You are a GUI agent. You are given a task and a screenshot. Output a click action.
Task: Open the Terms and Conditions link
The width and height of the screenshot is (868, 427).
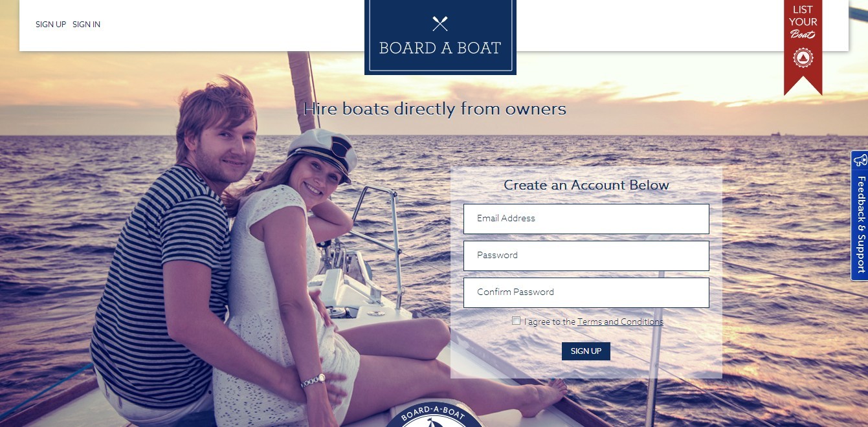[x=620, y=322]
